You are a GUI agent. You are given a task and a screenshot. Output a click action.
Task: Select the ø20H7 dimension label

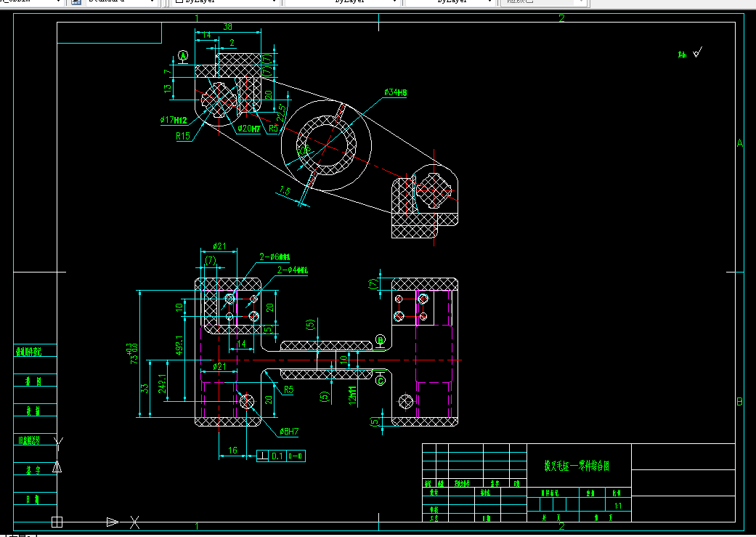(249, 129)
